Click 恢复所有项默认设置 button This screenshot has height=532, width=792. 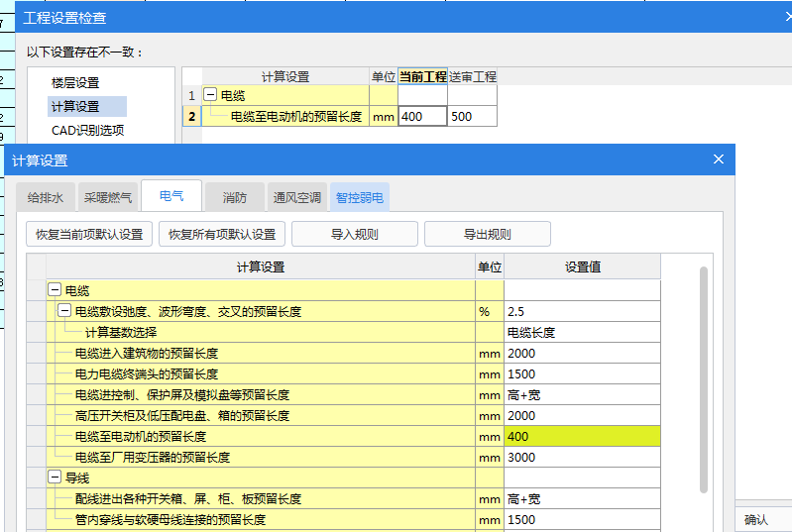(222, 235)
